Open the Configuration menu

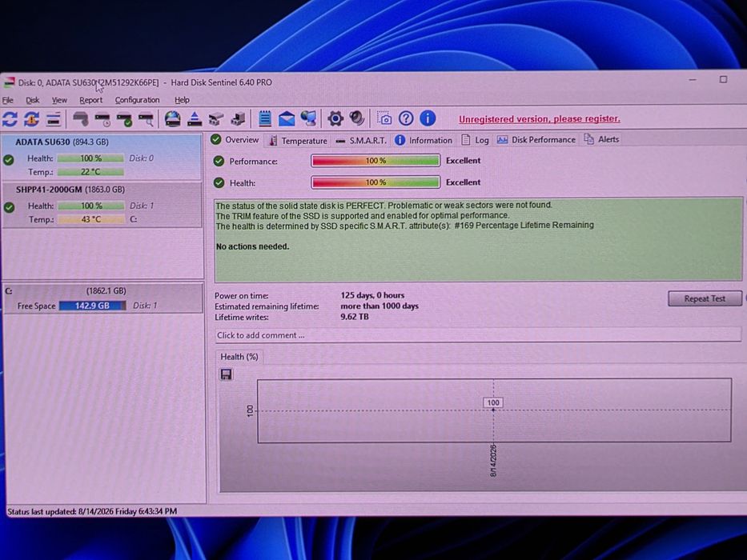(137, 100)
